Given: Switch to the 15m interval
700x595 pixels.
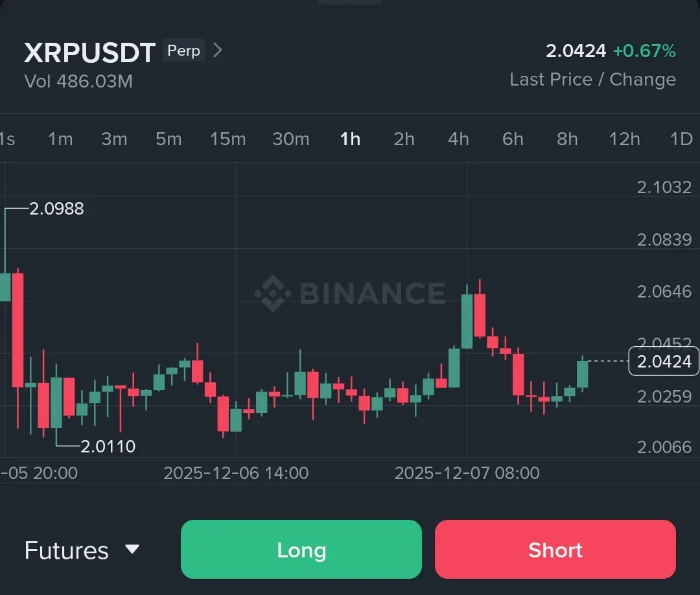Looking at the screenshot, I should 227,139.
